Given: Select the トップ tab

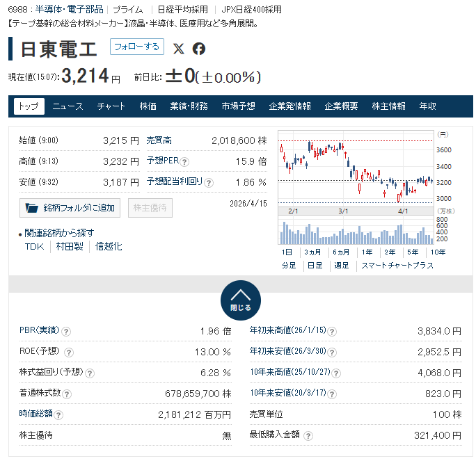Looking at the screenshot, I should tap(29, 106).
